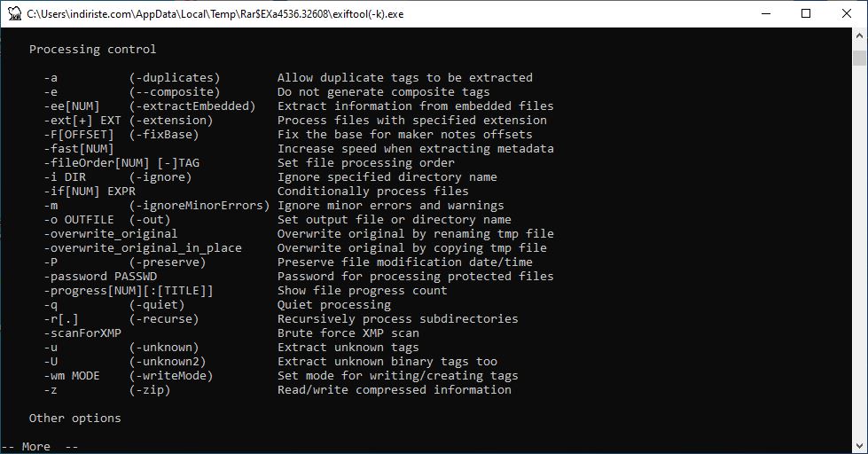Click the exiftool camel icon in title bar
Viewport: 868px width, 454px height.
(x=14, y=14)
